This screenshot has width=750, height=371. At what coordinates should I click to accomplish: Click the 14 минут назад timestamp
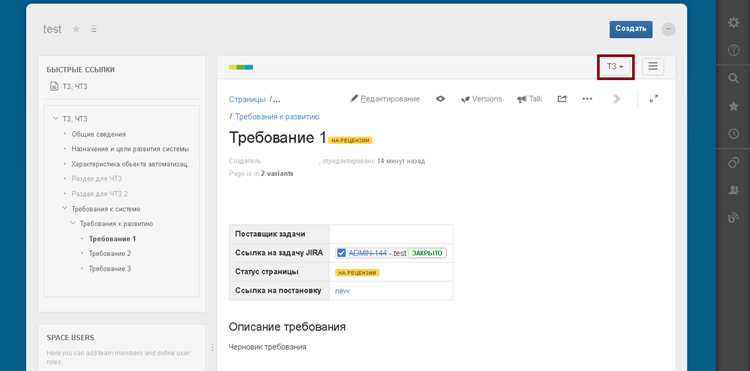tap(401, 161)
